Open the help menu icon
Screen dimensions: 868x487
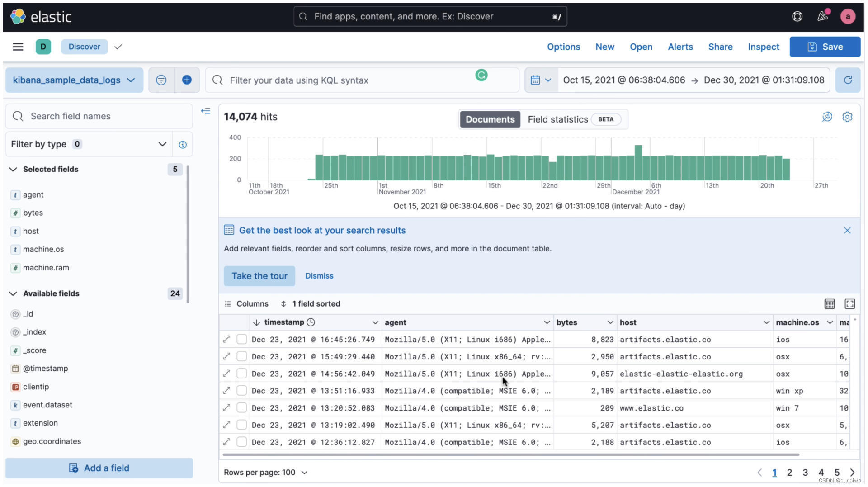[797, 16]
